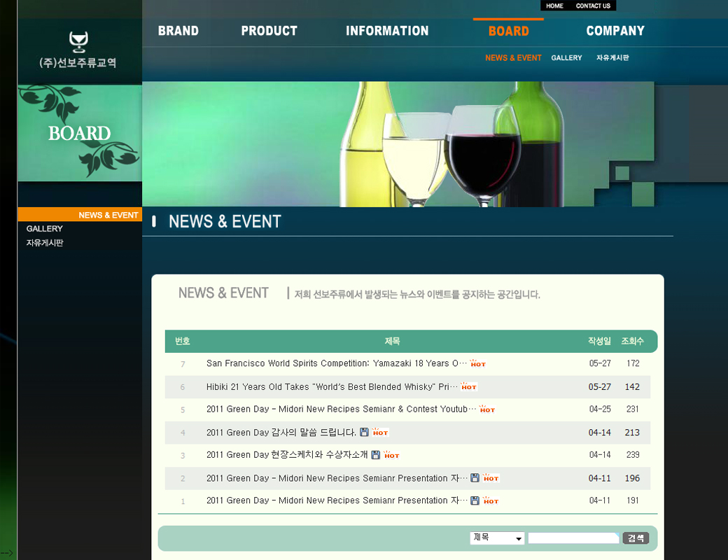This screenshot has height=560, width=728.
Task: Open the BRAND menu
Action: coord(178,31)
